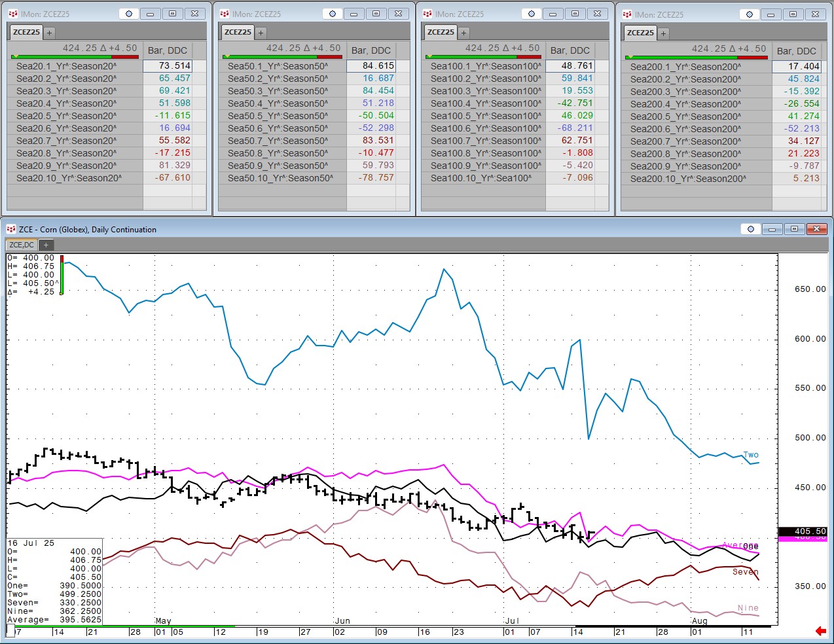Click the circle link button in the chart window

coord(750,229)
